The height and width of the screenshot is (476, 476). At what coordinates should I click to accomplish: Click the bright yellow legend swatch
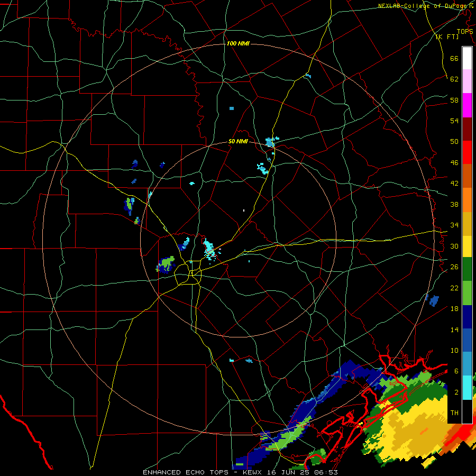[x=467, y=246]
